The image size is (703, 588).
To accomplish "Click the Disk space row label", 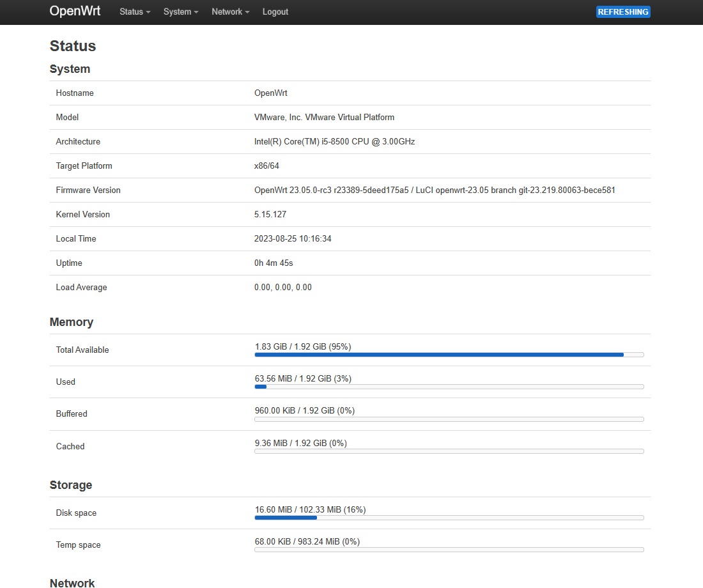I will point(76,513).
